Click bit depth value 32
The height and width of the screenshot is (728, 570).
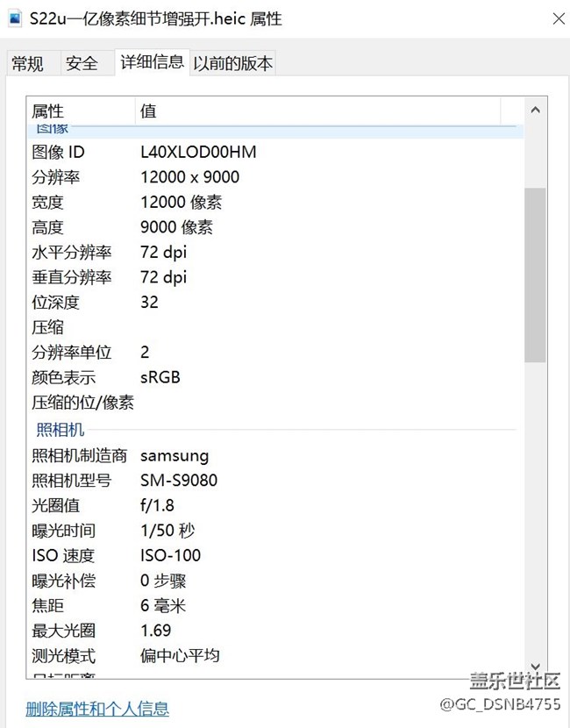(x=149, y=303)
